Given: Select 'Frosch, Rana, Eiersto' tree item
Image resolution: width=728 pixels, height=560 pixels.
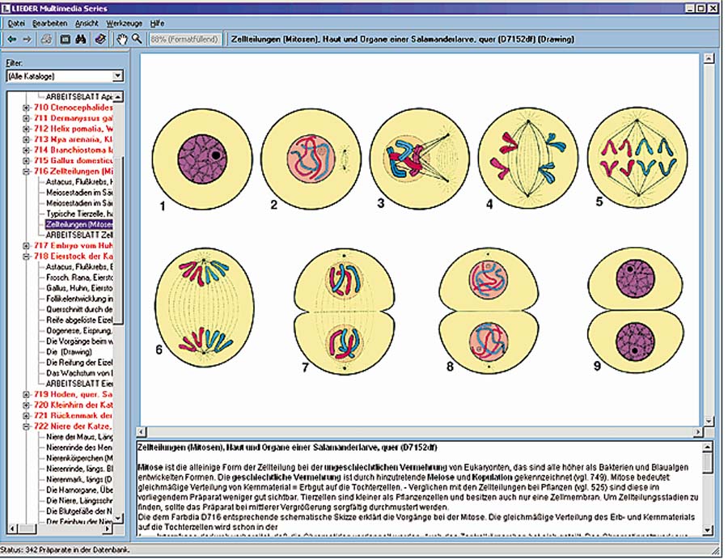Looking at the screenshot, I should [x=79, y=278].
